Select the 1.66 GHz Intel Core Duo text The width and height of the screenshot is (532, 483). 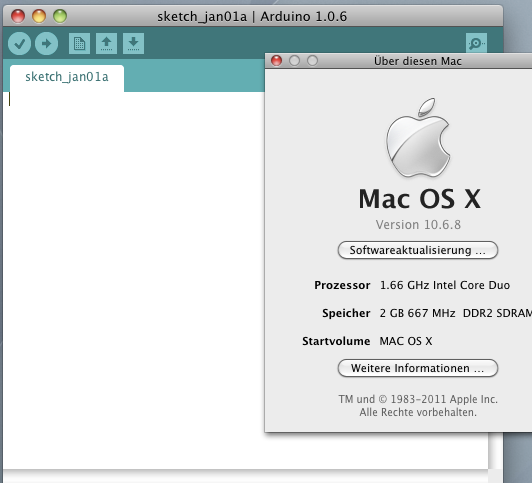tap(445, 285)
